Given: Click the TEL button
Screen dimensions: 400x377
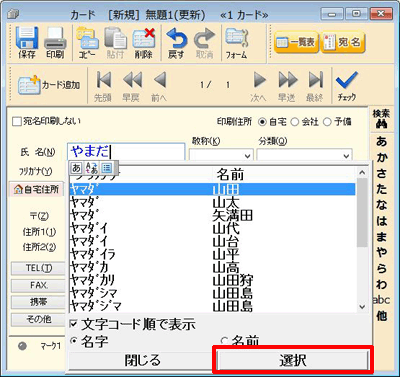Looking at the screenshot, I should (x=38, y=268).
